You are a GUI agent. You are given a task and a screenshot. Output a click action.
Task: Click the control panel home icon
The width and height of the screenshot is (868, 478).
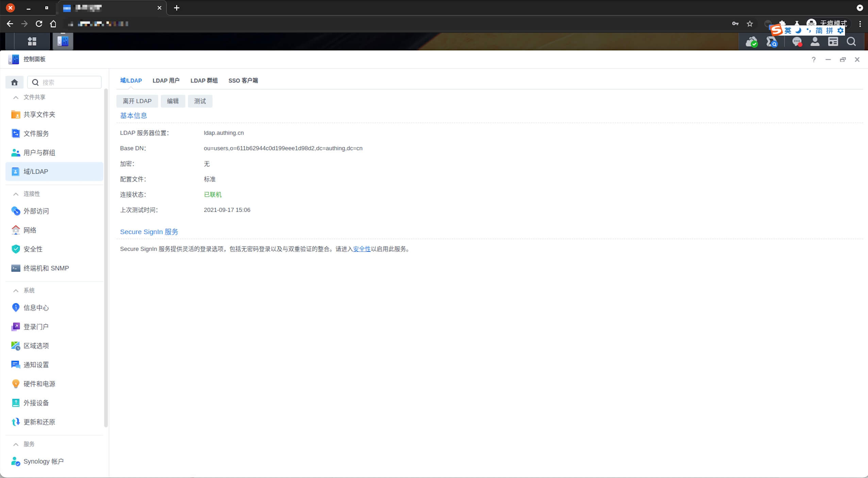pyautogui.click(x=14, y=82)
